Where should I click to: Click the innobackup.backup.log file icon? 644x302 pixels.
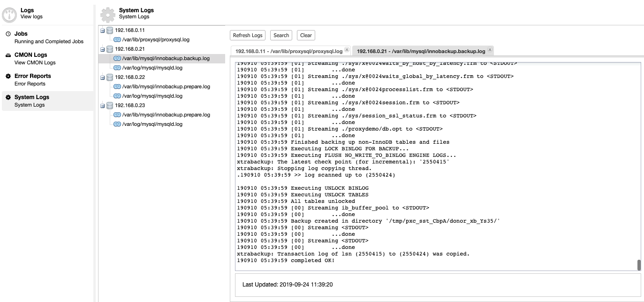click(117, 58)
